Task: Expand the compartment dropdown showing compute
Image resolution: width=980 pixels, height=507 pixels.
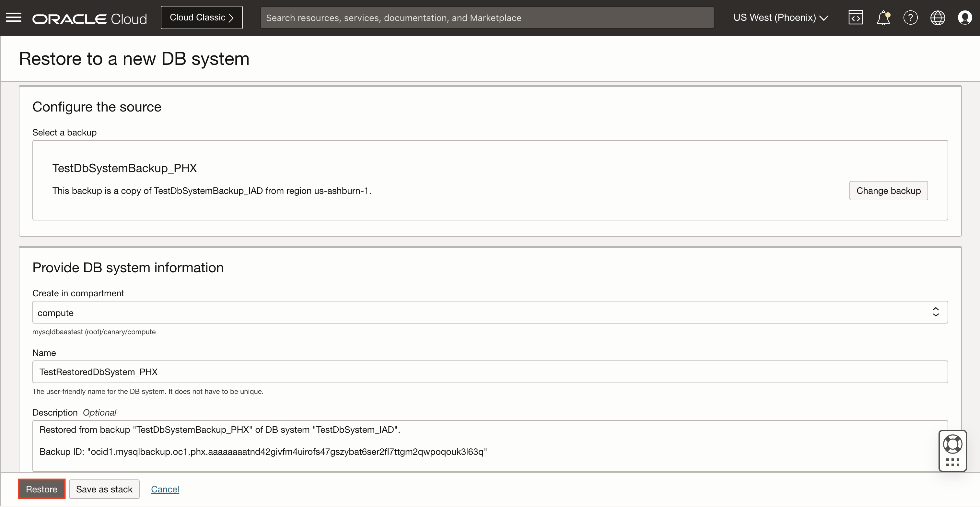Action: [457, 312]
